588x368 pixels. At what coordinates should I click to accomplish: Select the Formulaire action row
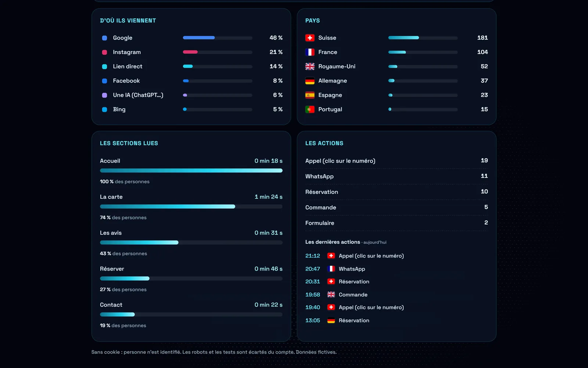397,223
